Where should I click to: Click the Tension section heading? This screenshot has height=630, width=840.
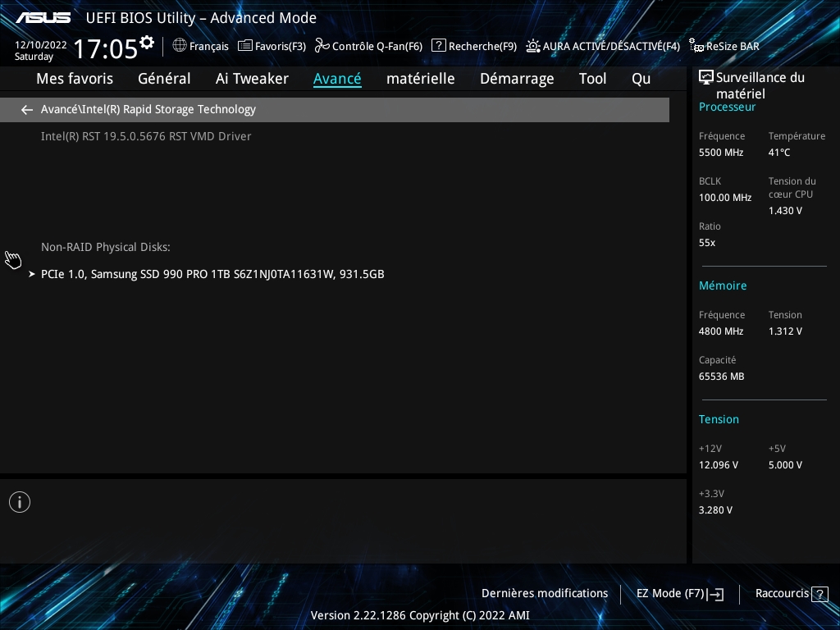(x=719, y=419)
